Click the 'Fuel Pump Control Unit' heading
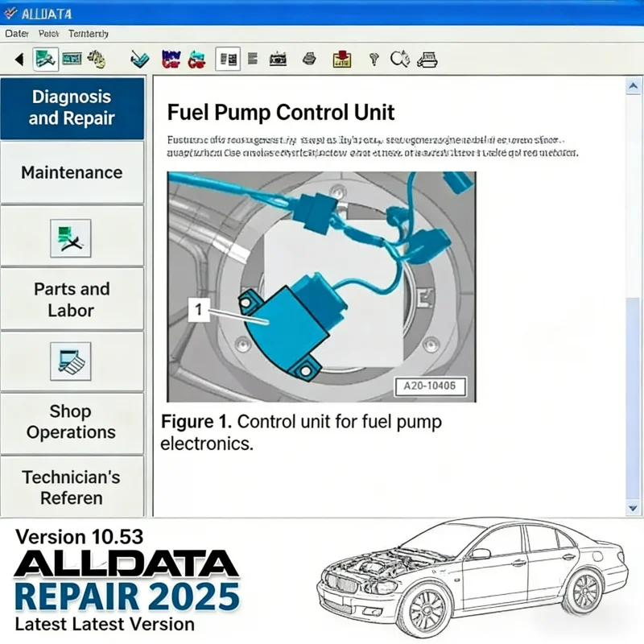Image resolution: width=644 pixels, height=644 pixels. (281, 112)
